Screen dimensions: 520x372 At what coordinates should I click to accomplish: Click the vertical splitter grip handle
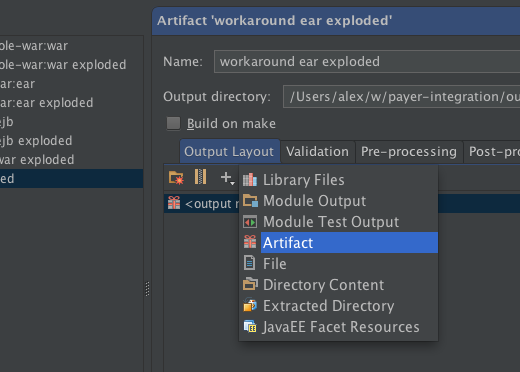(147, 289)
